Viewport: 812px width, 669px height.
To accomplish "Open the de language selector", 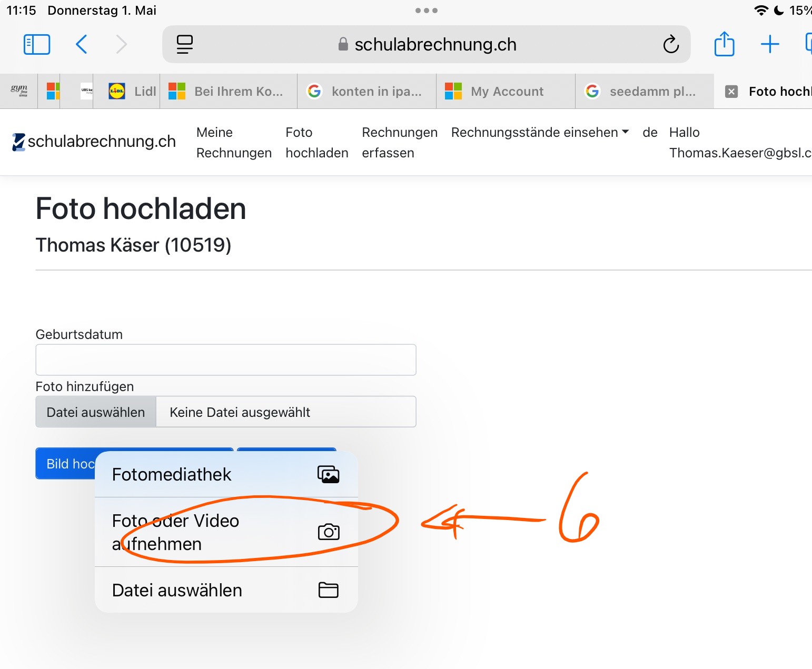I will click(650, 133).
